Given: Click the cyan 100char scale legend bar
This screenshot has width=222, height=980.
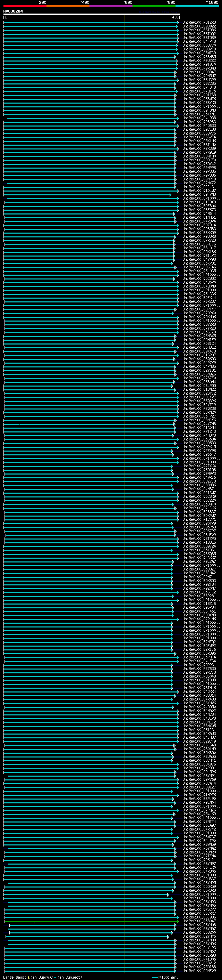Looking at the screenshot, I should (x=155, y=977).
